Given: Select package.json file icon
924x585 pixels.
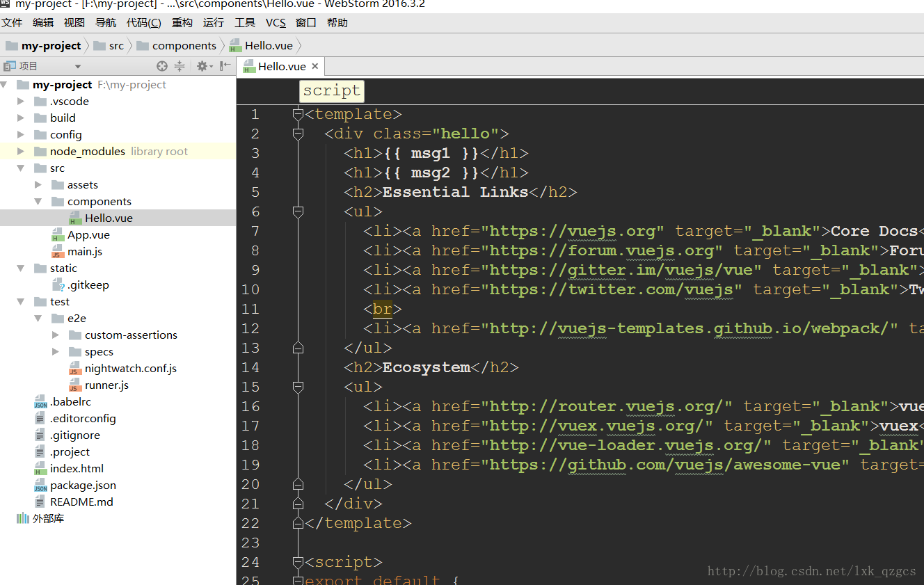Looking at the screenshot, I should pyautogui.click(x=41, y=486).
